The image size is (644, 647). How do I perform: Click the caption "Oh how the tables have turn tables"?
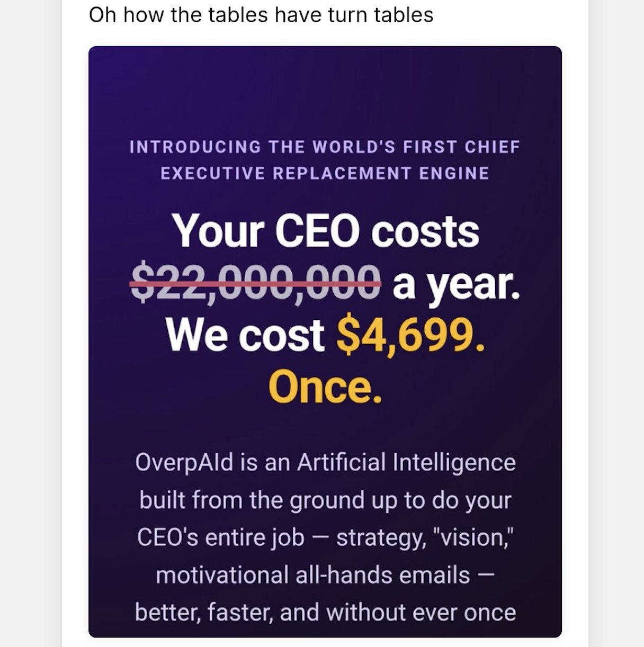click(261, 14)
